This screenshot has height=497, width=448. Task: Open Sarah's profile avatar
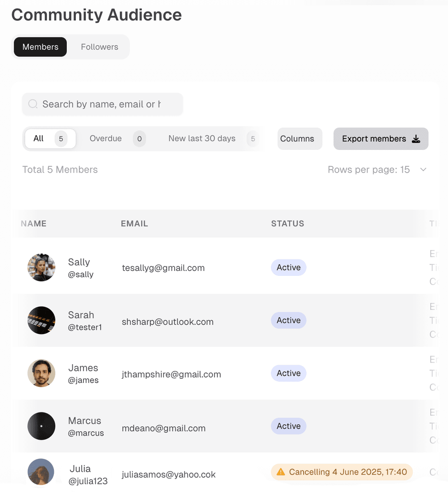(41, 320)
